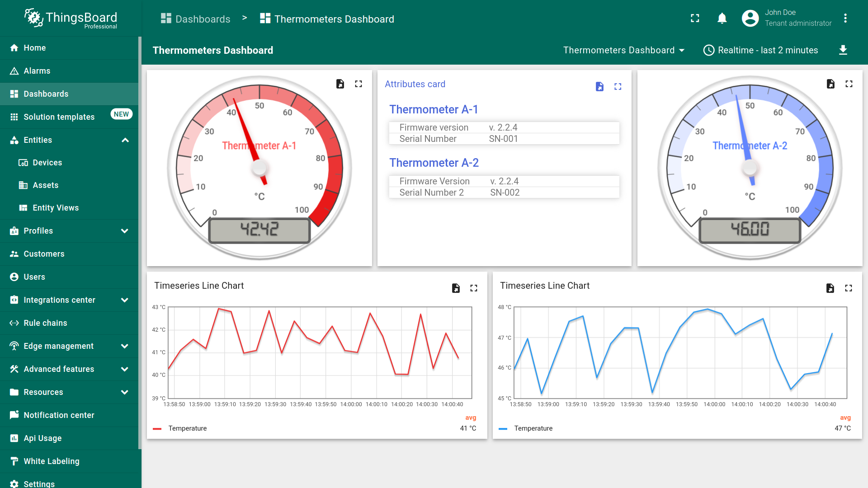Screen dimensions: 868x488
Task: Open the user account avatar icon
Action: click(x=750, y=19)
